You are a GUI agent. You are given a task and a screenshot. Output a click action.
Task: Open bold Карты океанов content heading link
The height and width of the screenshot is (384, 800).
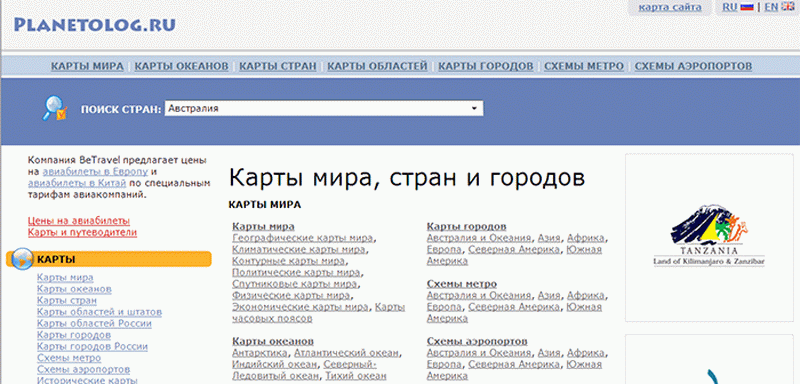click(x=273, y=341)
